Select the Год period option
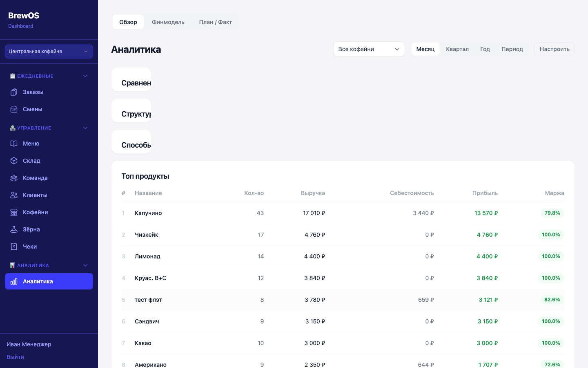The image size is (588, 368). point(485,49)
